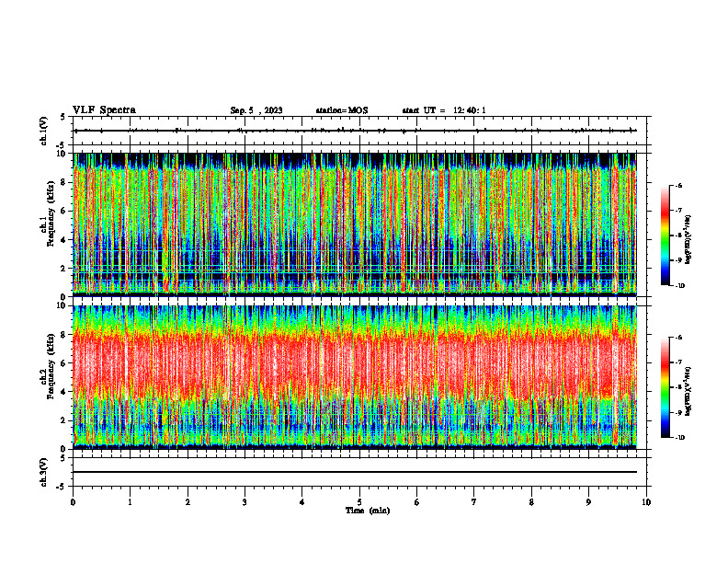Viewport: 728px width, 563px height.
Task: Click the ch.2 spectrogram panel
Action: tap(355, 377)
